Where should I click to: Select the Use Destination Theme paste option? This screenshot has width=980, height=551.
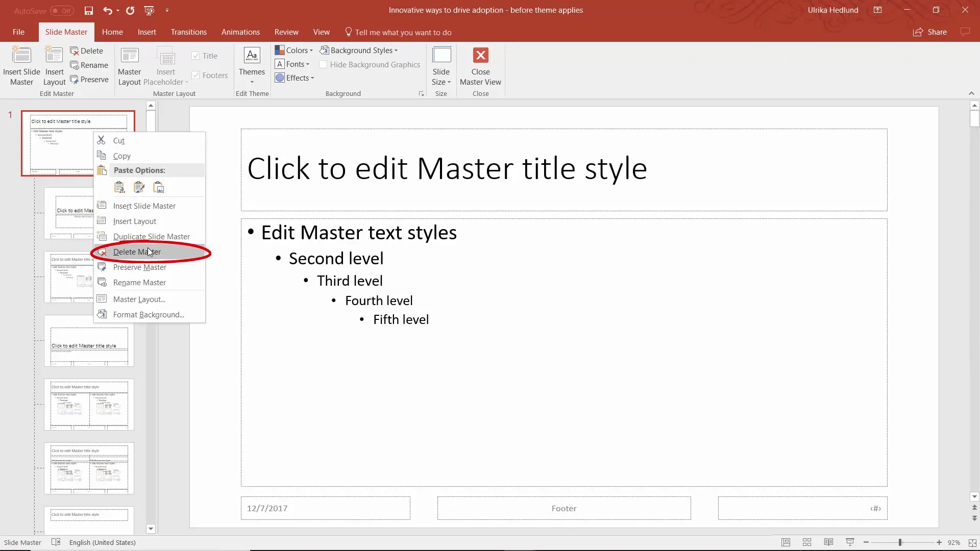click(119, 187)
